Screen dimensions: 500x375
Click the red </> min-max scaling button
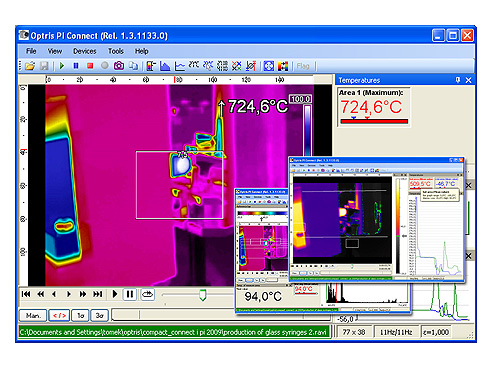point(59,315)
